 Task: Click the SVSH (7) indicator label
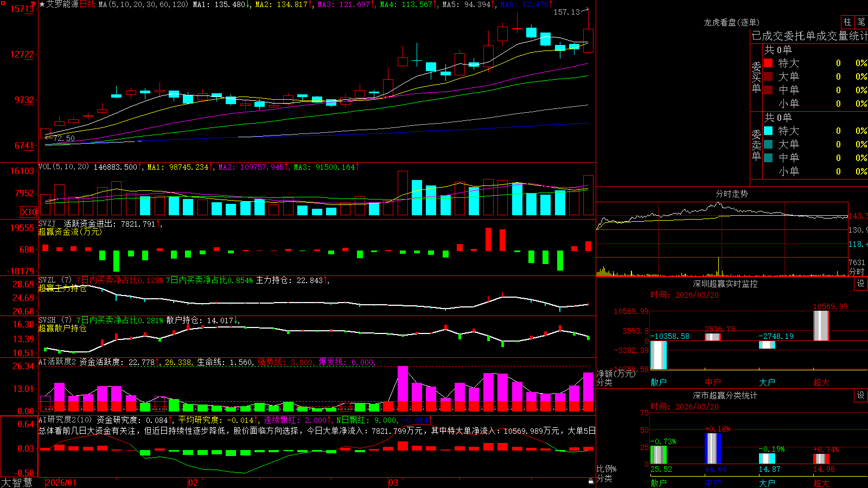pos(55,320)
